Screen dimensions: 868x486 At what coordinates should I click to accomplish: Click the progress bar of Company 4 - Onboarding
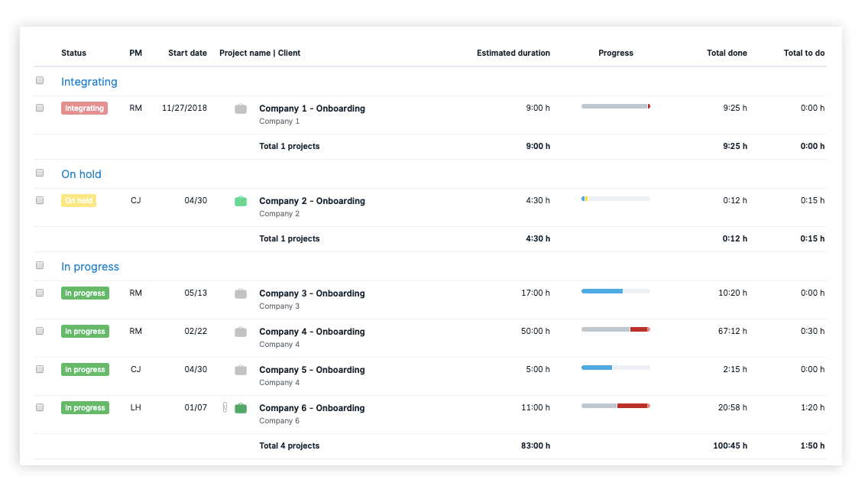pos(616,329)
